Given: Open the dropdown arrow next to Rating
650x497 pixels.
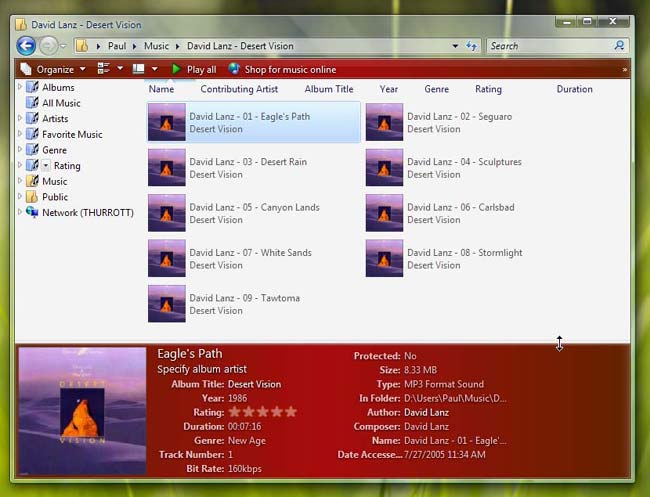Looking at the screenshot, I should coord(46,166).
